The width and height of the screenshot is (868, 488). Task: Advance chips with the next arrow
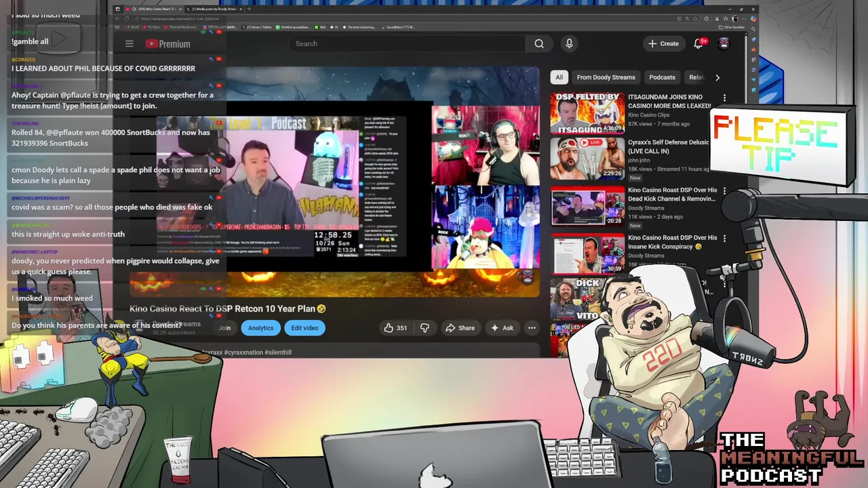(x=717, y=77)
